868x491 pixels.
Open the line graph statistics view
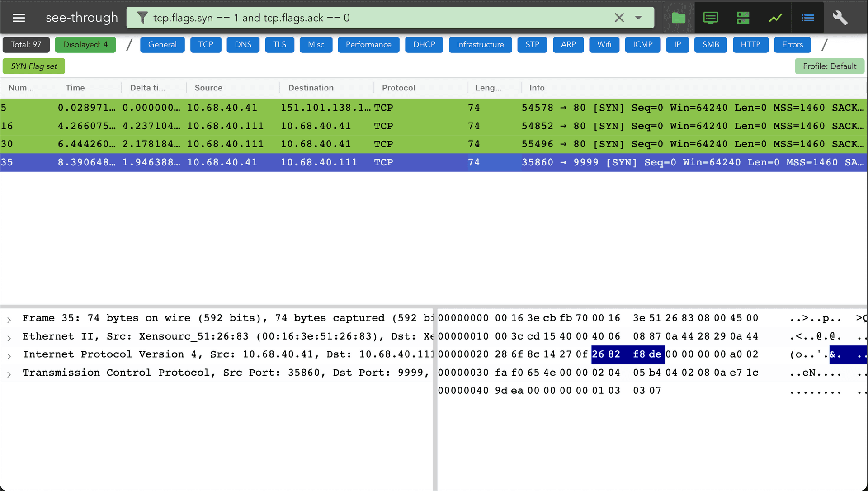pyautogui.click(x=775, y=18)
